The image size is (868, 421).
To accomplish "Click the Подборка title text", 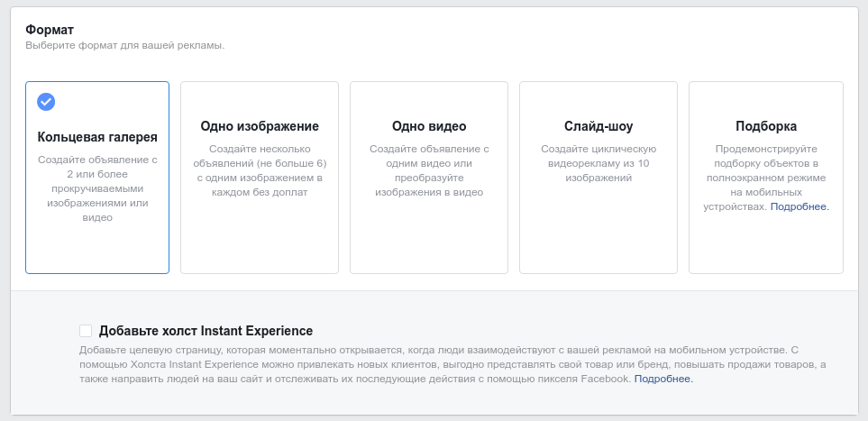I will coord(766,126).
